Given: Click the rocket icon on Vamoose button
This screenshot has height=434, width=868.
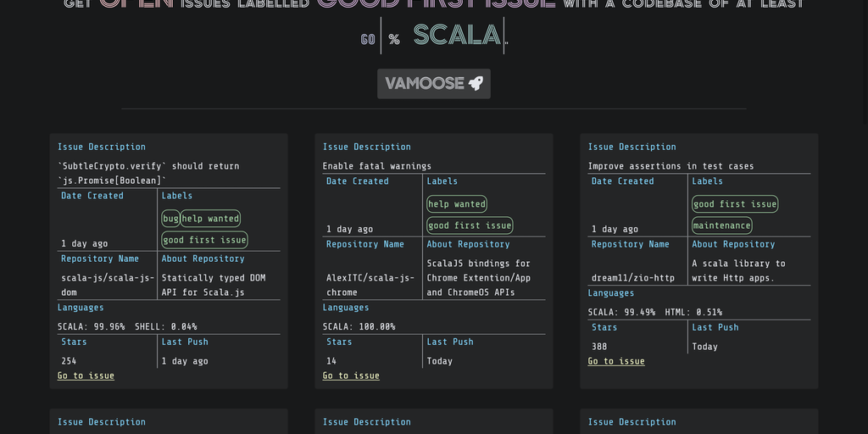Looking at the screenshot, I should pos(476,83).
